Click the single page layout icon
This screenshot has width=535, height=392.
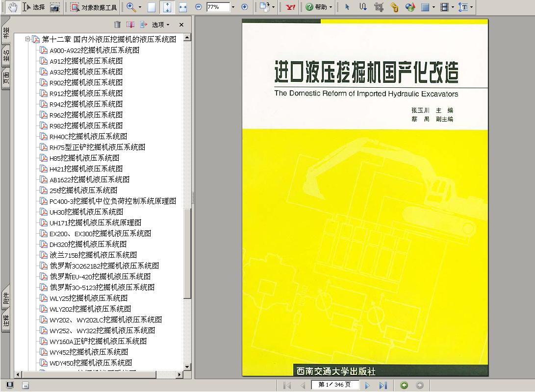(x=10, y=385)
